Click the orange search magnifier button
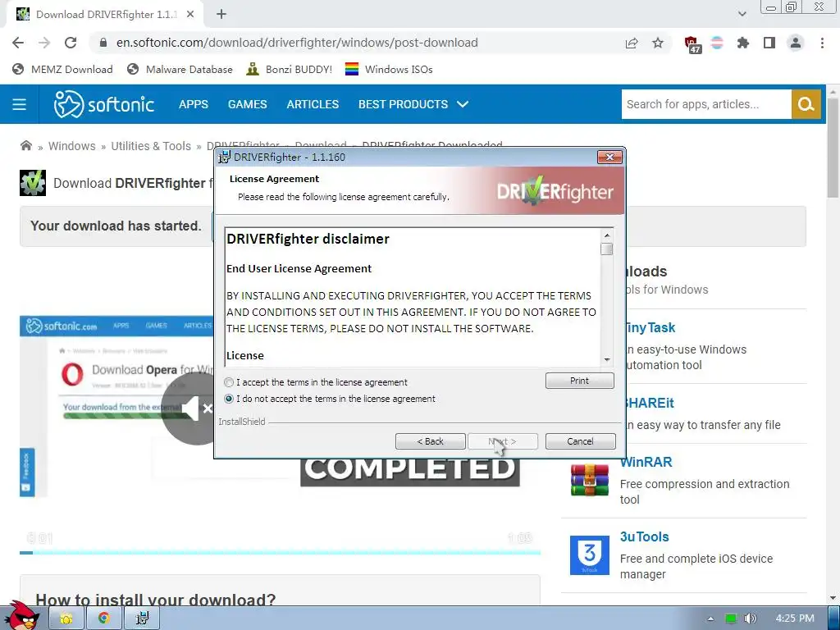 [x=806, y=104]
